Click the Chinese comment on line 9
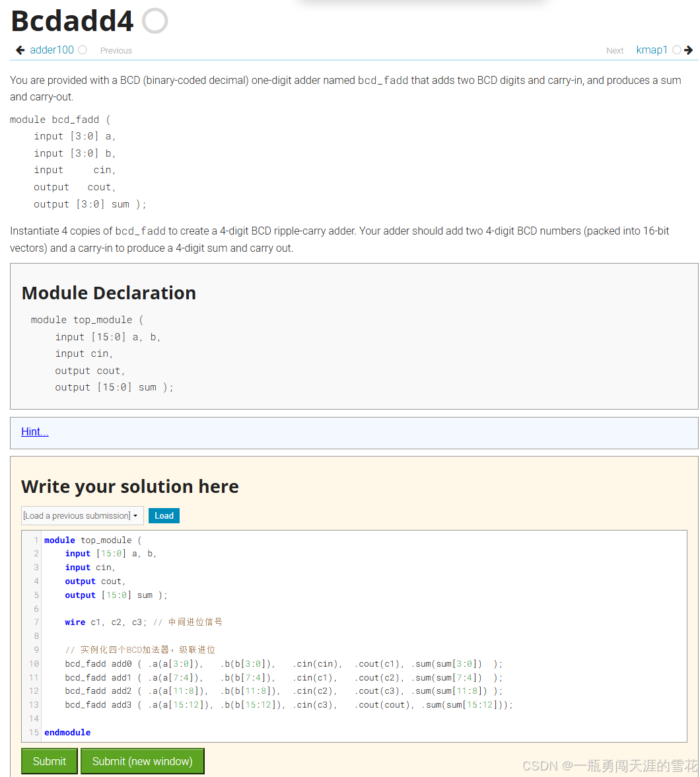 tap(140, 650)
